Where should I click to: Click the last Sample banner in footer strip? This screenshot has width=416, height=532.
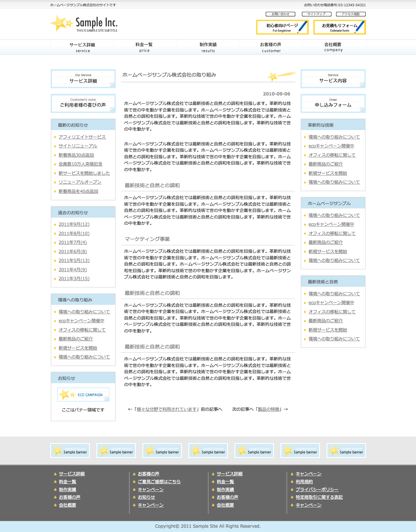pos(346,450)
